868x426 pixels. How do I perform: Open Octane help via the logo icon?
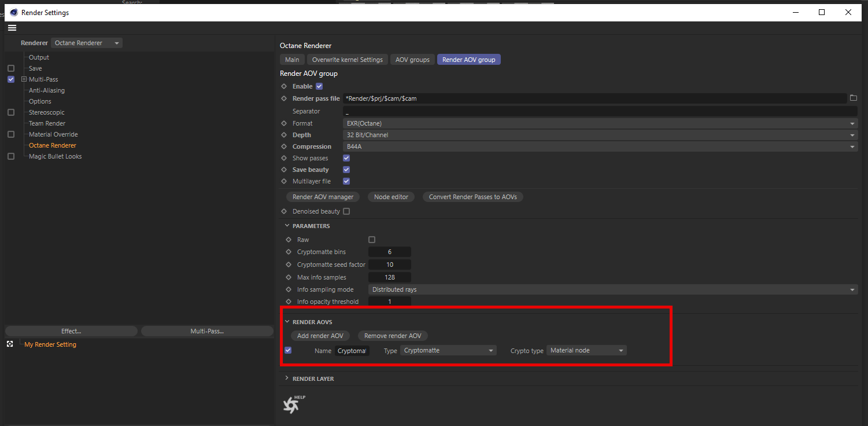(293, 404)
